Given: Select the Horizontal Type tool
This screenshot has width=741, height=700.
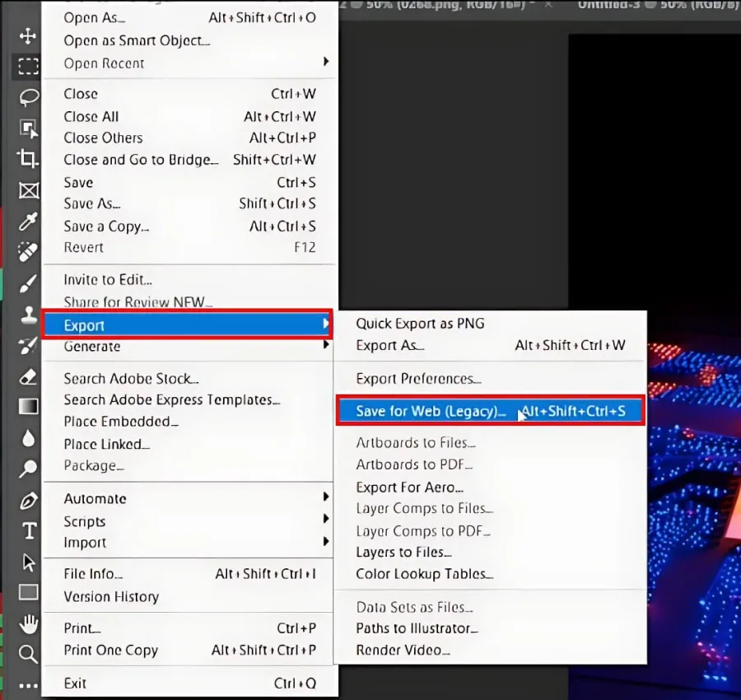Looking at the screenshot, I should coord(29,531).
